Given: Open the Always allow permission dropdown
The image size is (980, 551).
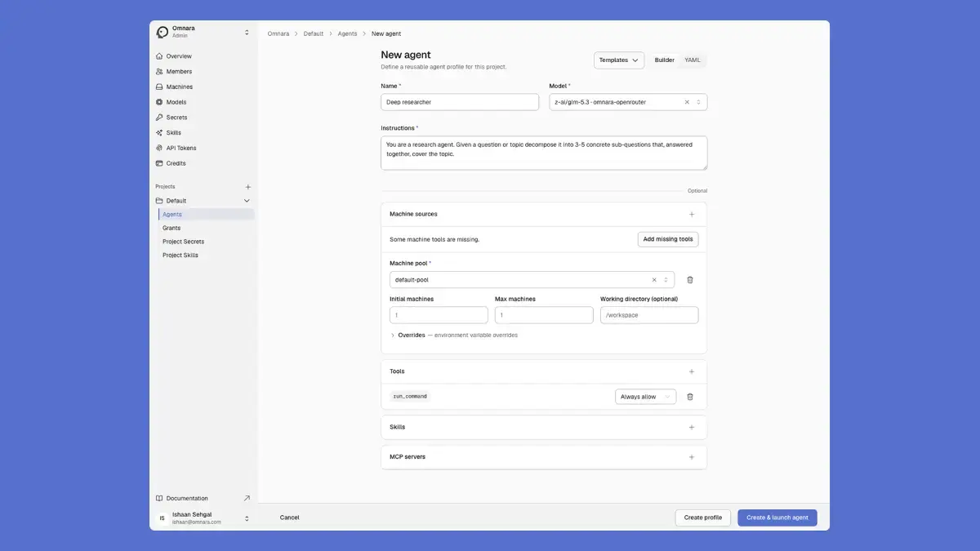Looking at the screenshot, I should click(x=645, y=397).
